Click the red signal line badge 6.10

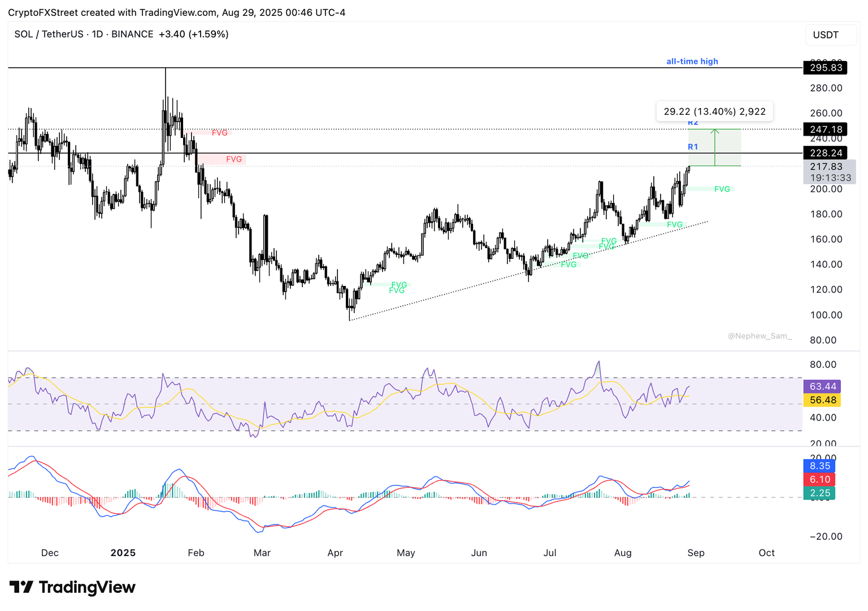pyautogui.click(x=819, y=479)
